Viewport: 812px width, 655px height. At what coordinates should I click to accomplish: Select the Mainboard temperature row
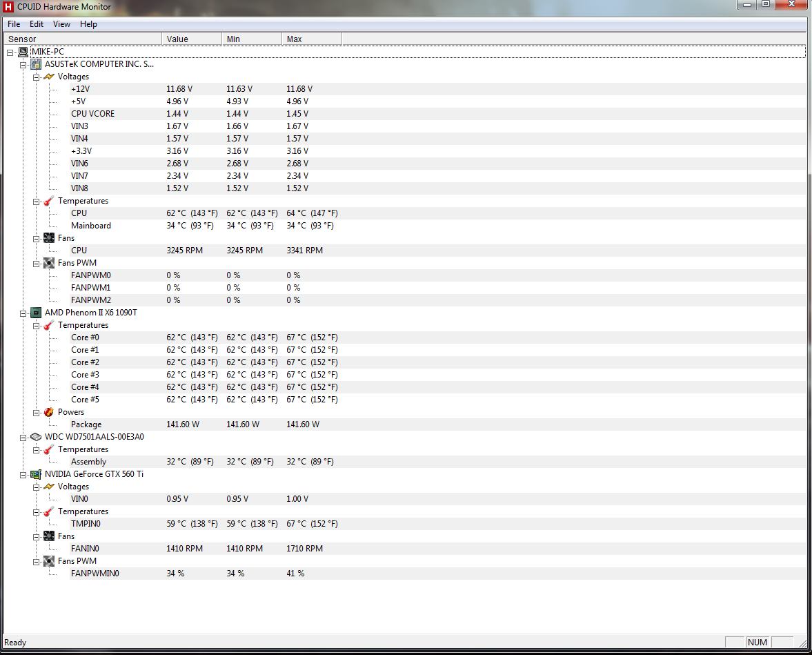438,226
